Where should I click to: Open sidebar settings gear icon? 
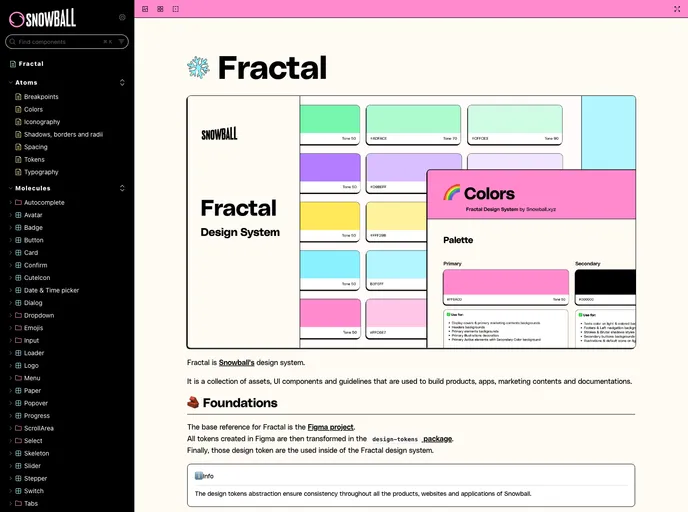122,18
